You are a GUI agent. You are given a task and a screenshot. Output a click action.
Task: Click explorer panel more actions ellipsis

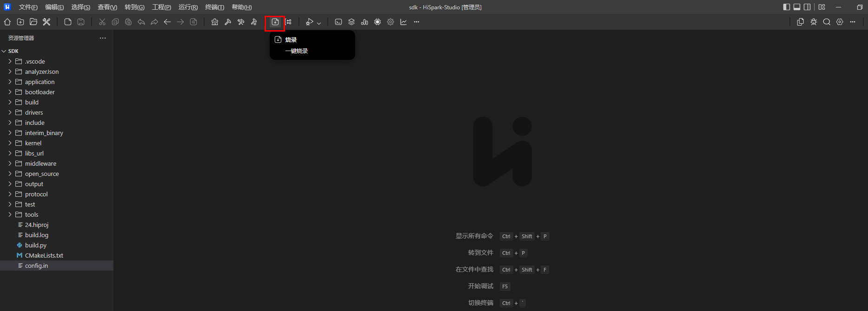pyautogui.click(x=103, y=38)
